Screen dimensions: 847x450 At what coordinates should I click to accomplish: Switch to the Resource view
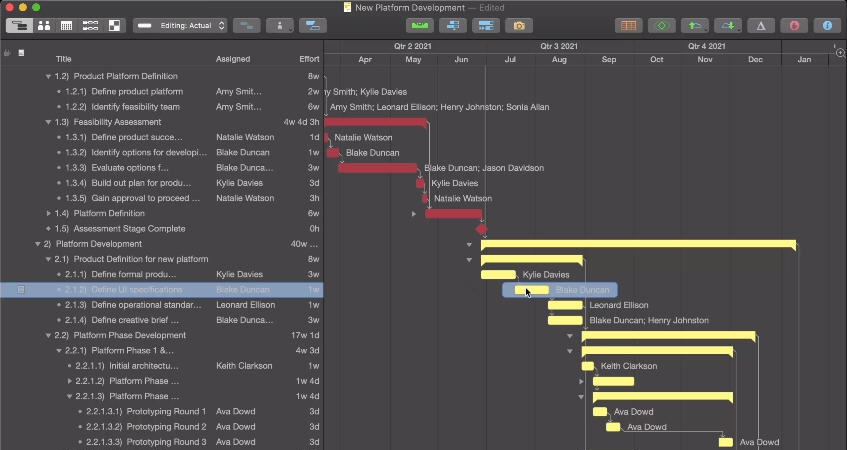pos(44,25)
